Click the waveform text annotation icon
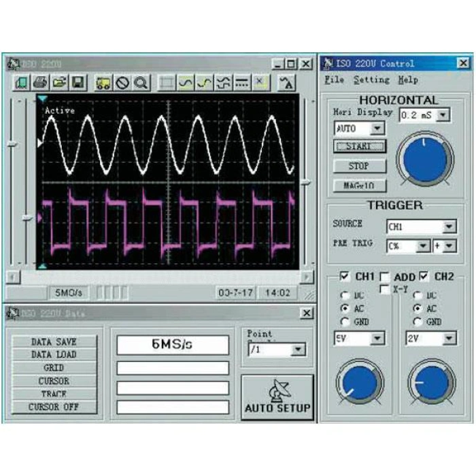The image size is (476, 476). [x=286, y=83]
